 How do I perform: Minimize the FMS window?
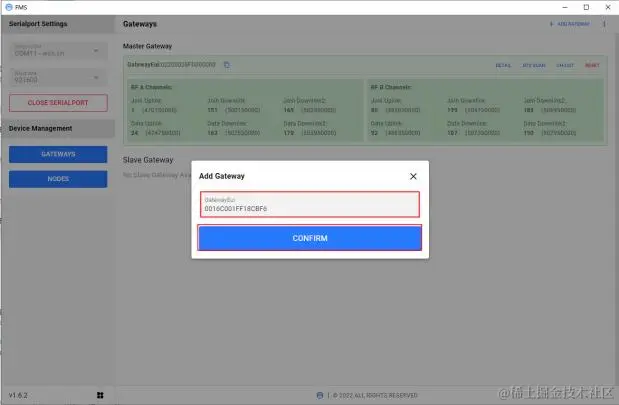565,7
